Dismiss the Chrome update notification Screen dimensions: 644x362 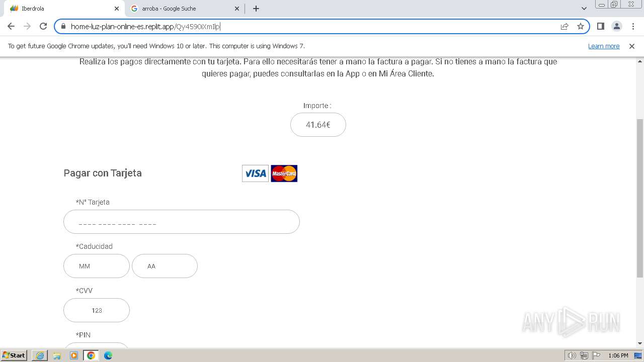[632, 46]
